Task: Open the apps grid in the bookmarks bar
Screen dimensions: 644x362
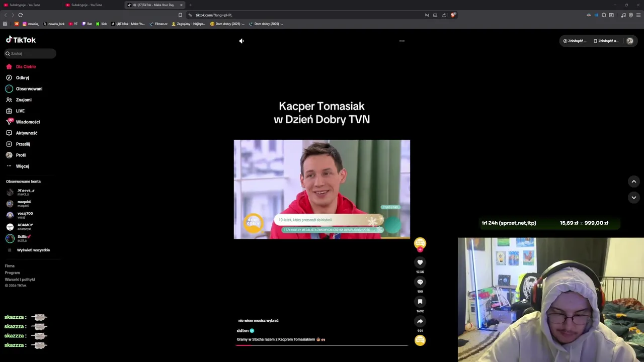Action: (x=5, y=24)
